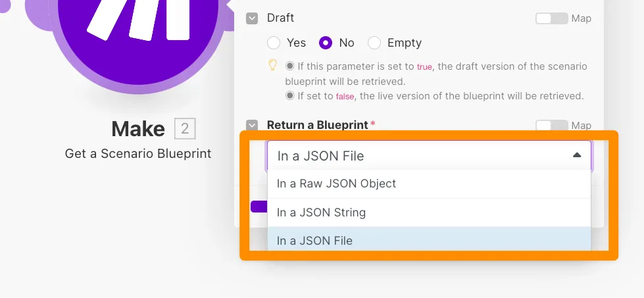Image resolution: width=644 pixels, height=298 pixels.
Task: Select the No radio button
Action: [326, 43]
